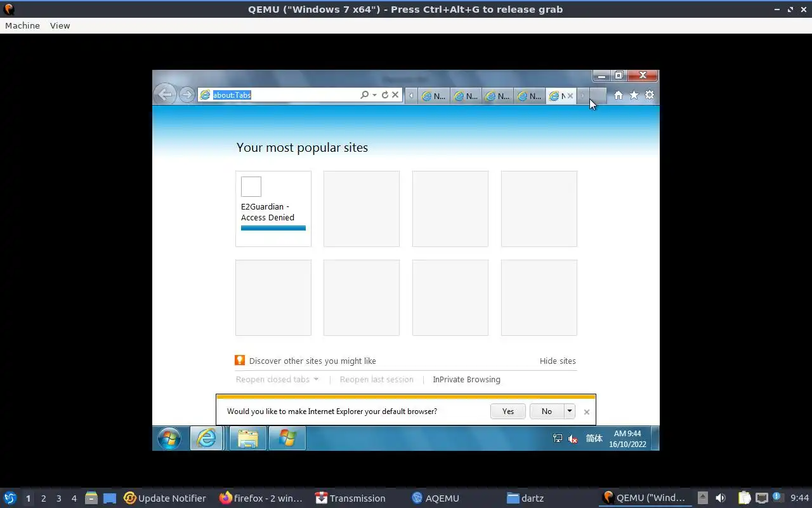Click host show desktop blue icon

(109, 498)
